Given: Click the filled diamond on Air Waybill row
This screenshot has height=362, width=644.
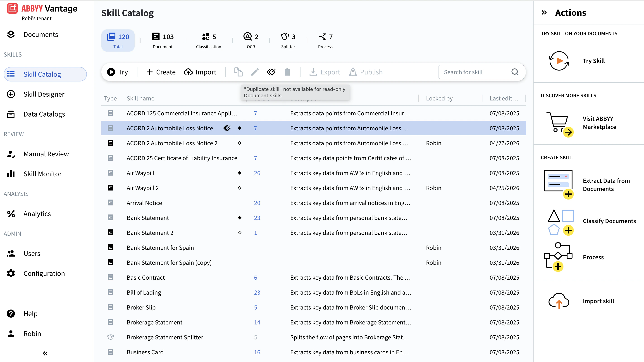Looking at the screenshot, I should pos(239,173).
